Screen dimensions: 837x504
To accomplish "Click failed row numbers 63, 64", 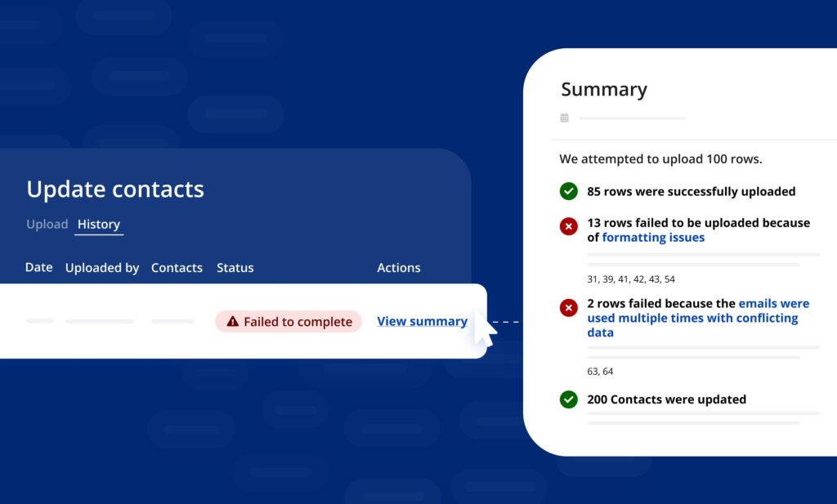I will pos(600,371).
